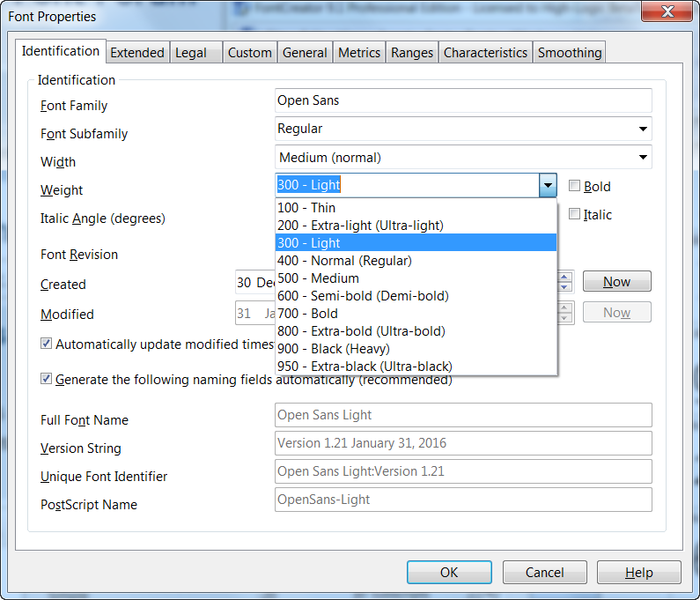Click the Weight combo box text field
Image resolution: width=700 pixels, height=600 pixels.
pos(407,185)
